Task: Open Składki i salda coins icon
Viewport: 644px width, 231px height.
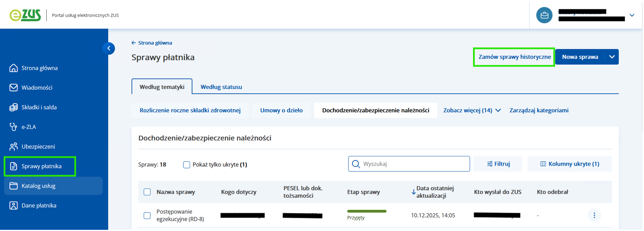Action: click(x=14, y=108)
